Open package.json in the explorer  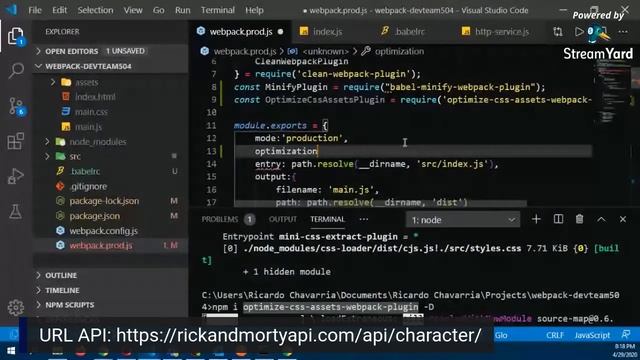(94, 216)
